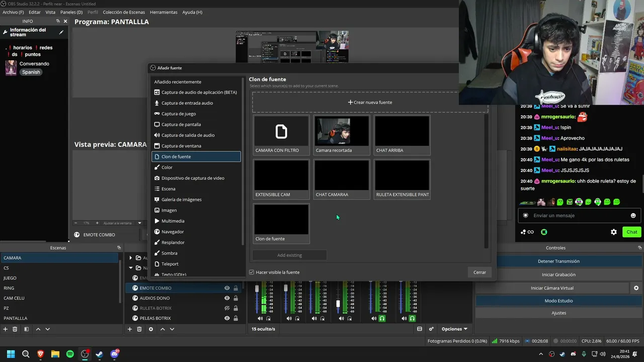Select Galería de imágenes source type
Image resolution: width=644 pixels, height=362 pixels.
point(196,200)
